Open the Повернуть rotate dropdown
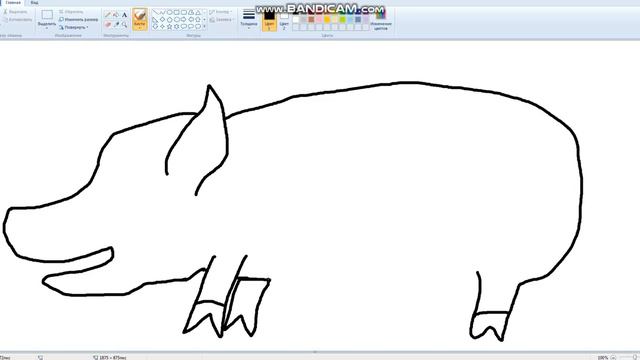640x360 pixels. (x=73, y=27)
